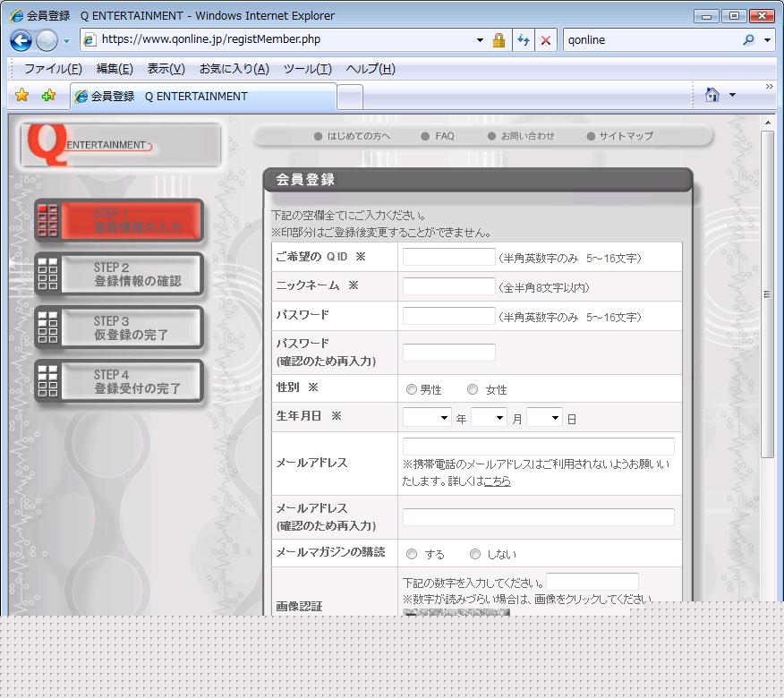The height and width of the screenshot is (698, 784).
Task: Open the お気に入り(A) menu
Action: (x=234, y=69)
